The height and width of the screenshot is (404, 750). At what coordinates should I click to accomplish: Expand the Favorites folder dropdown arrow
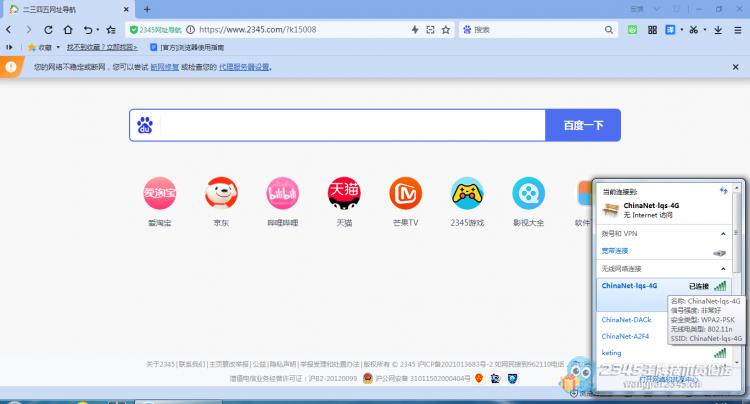(58, 47)
